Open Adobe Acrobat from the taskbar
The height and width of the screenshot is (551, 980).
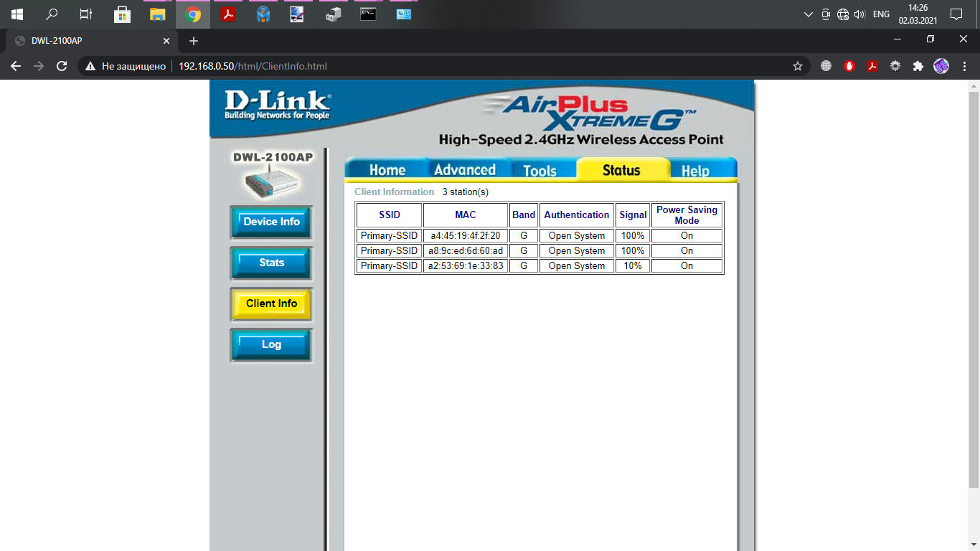pyautogui.click(x=228, y=14)
